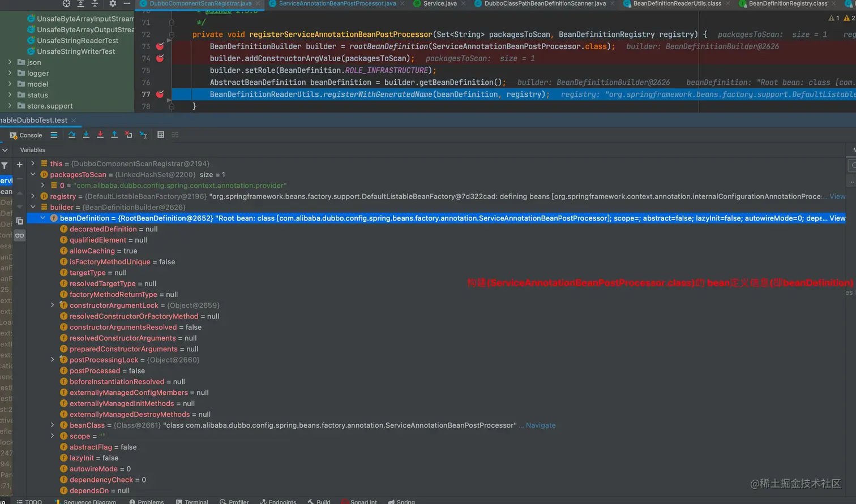856x504 pixels.
Task: Expand the model folder
Action: coord(10,84)
